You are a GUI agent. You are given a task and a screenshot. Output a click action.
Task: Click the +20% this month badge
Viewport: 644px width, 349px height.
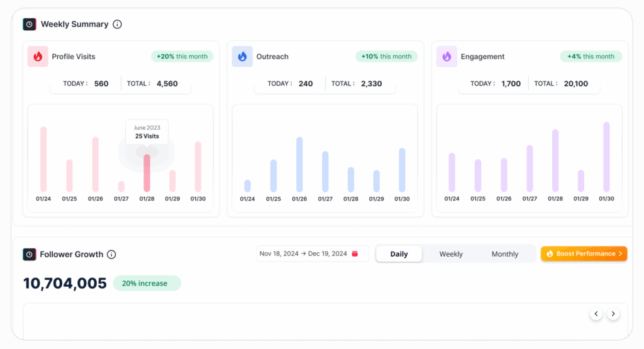click(182, 57)
